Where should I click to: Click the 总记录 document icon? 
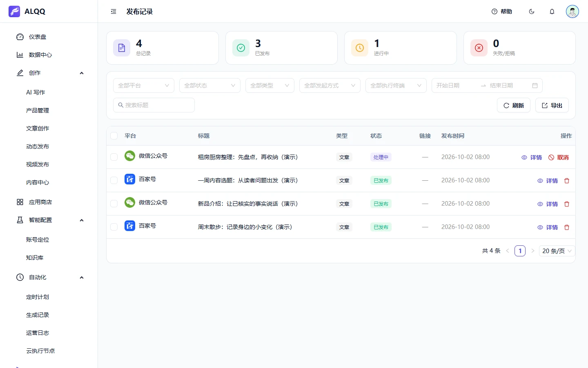pyautogui.click(x=122, y=48)
